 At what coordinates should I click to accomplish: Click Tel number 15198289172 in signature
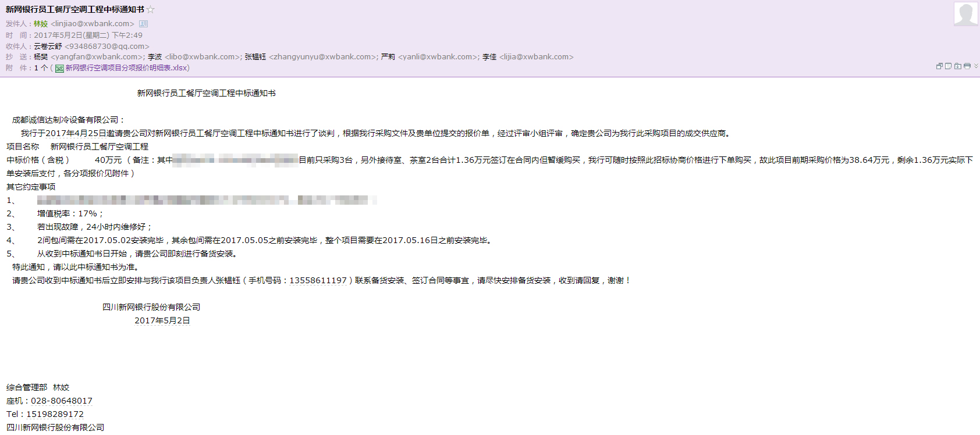coord(55,414)
